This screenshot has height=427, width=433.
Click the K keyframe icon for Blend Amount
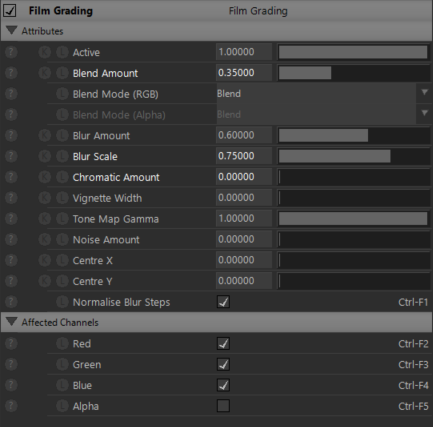pos(44,73)
